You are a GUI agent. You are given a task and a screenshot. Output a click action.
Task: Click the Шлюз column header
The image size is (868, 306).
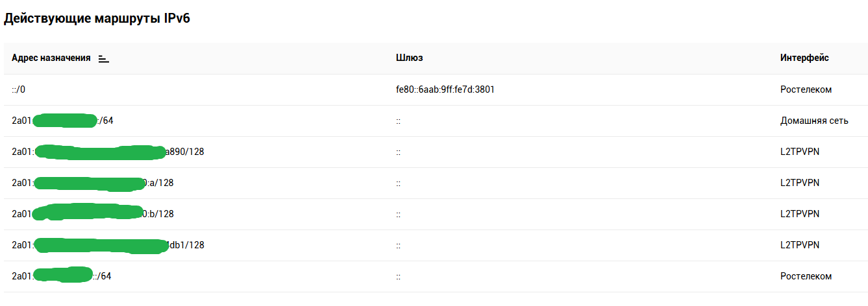[x=409, y=58]
